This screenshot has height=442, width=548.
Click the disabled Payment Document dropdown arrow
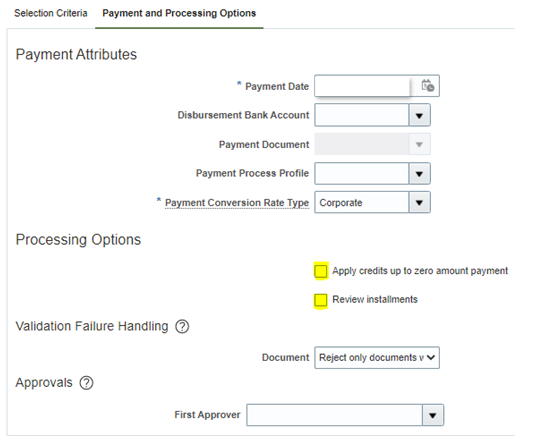click(419, 144)
